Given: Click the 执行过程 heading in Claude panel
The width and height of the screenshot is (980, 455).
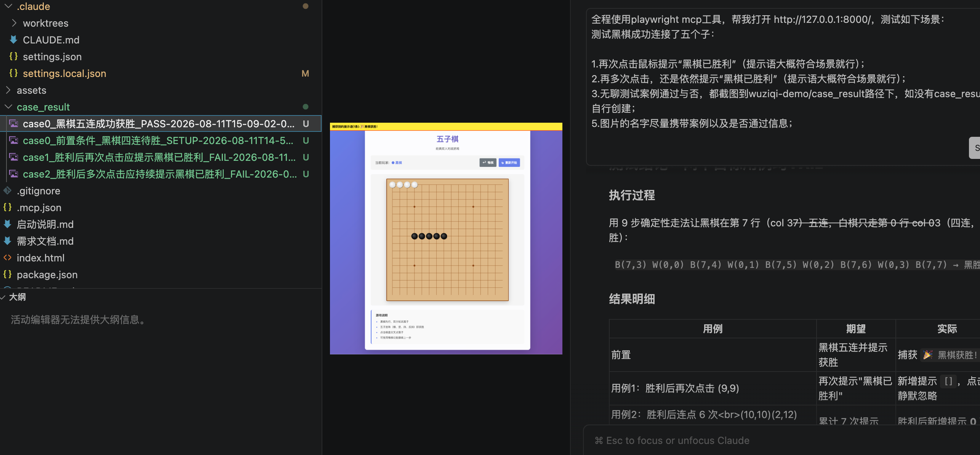Looking at the screenshot, I should tap(632, 195).
